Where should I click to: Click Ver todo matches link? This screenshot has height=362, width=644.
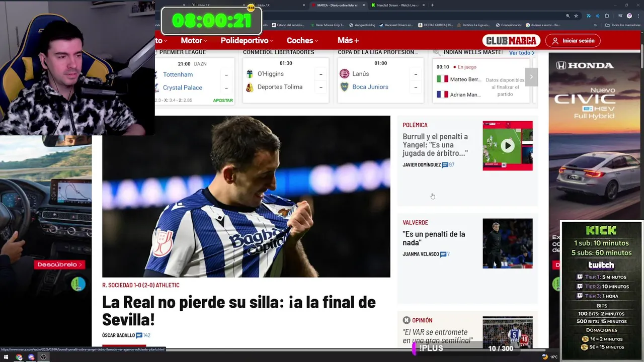522,53
